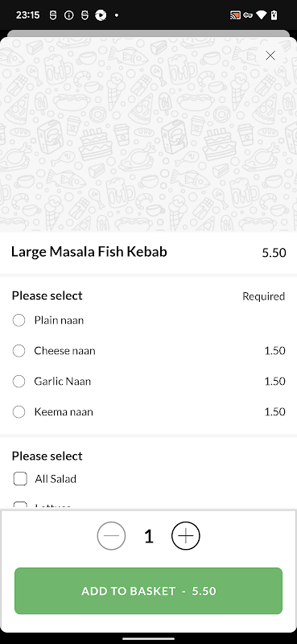
Task: Tap the quantity number 1
Action: (x=149, y=536)
